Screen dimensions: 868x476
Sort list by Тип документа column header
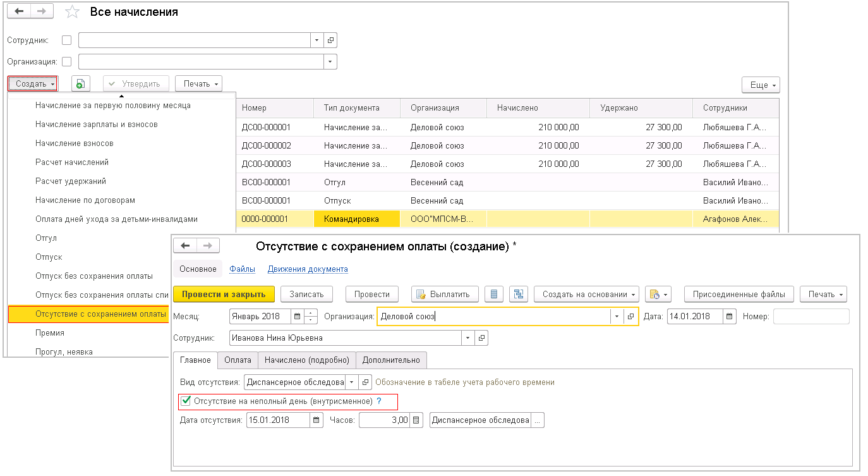click(357, 108)
